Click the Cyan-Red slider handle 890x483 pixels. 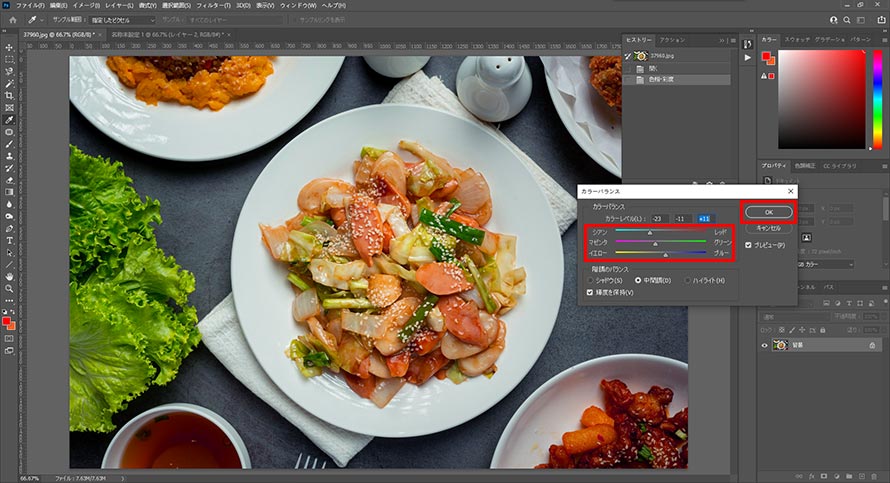(x=650, y=232)
